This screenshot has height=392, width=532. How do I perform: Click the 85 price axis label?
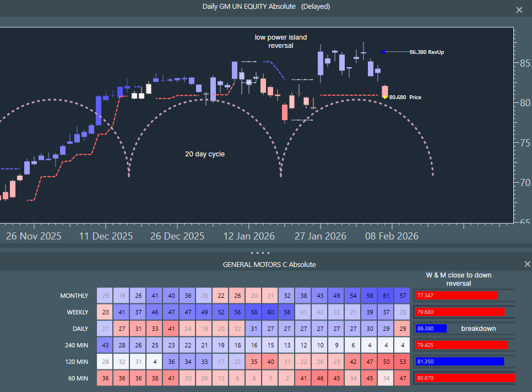[x=525, y=63]
